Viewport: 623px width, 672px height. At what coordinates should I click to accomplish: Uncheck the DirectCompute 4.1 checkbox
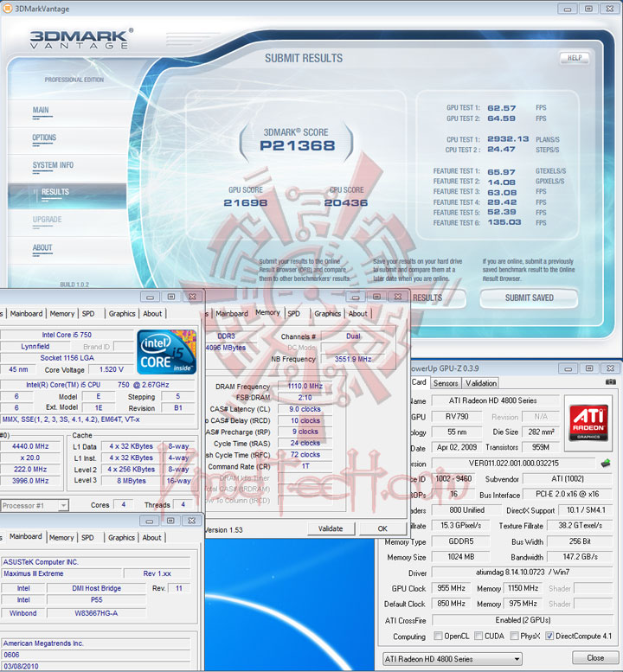coord(549,636)
